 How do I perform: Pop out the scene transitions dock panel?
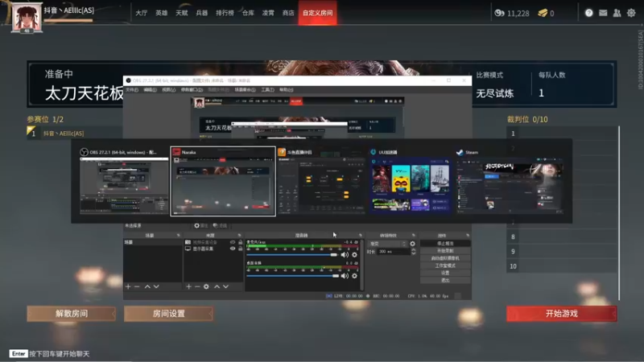414,235
